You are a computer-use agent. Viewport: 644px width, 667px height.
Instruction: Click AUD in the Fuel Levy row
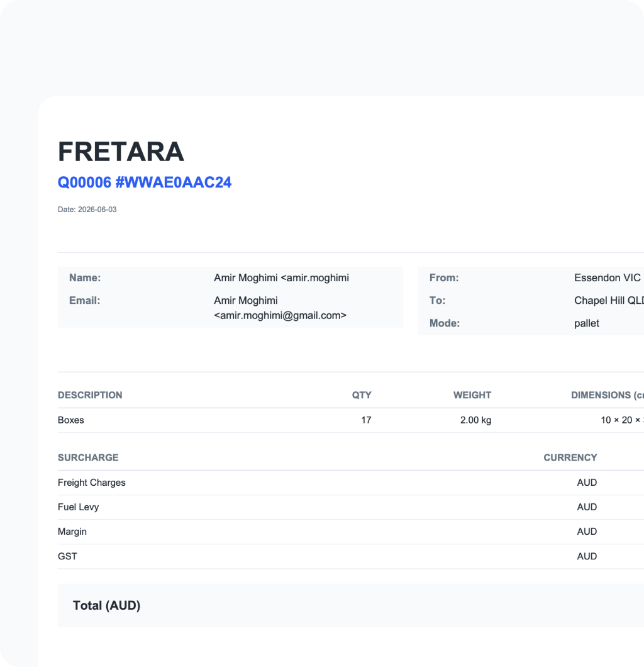pyautogui.click(x=587, y=507)
